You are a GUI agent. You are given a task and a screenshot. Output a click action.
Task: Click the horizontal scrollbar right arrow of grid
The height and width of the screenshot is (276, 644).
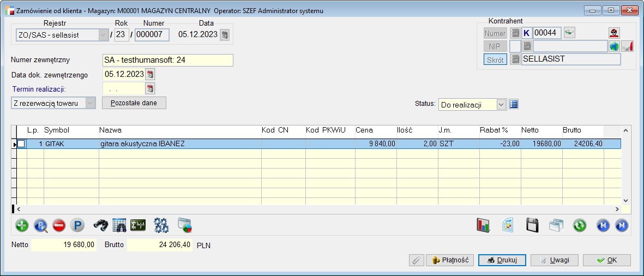pyautogui.click(x=617, y=209)
